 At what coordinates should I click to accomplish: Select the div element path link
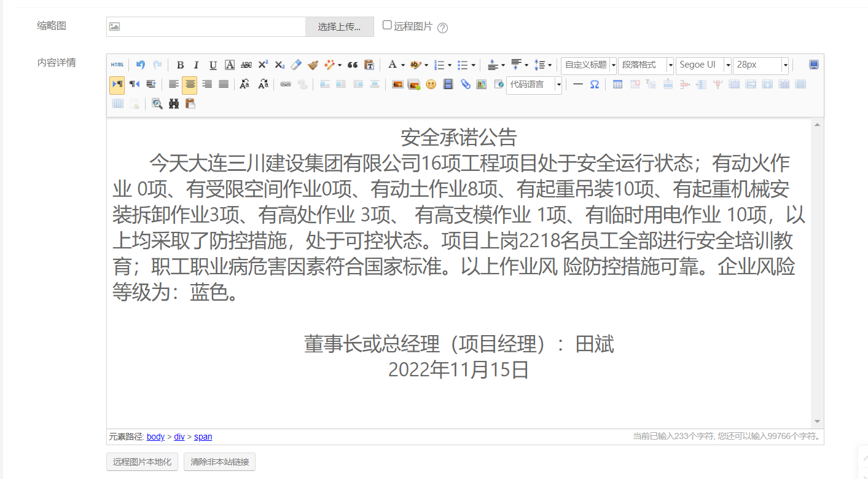point(179,437)
